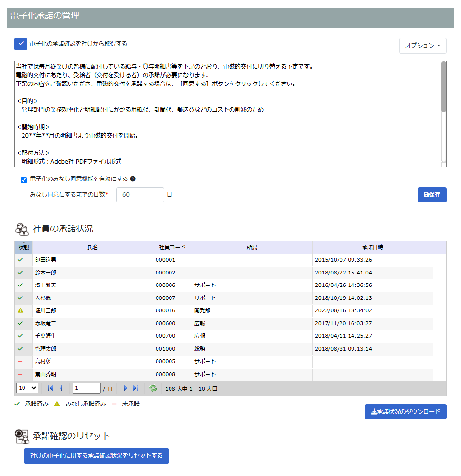Screen dimensions: 461x476
Task: Open the オプション dropdown
Action: [423, 46]
